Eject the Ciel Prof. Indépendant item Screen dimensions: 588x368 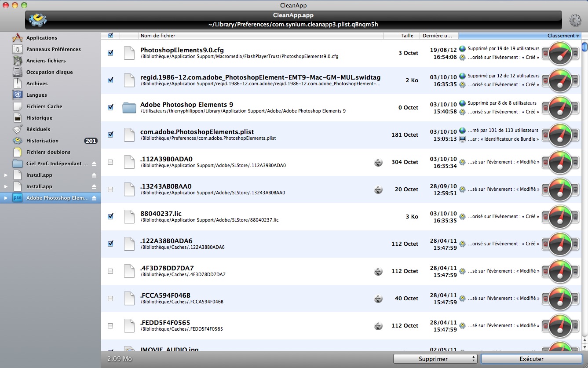94,164
